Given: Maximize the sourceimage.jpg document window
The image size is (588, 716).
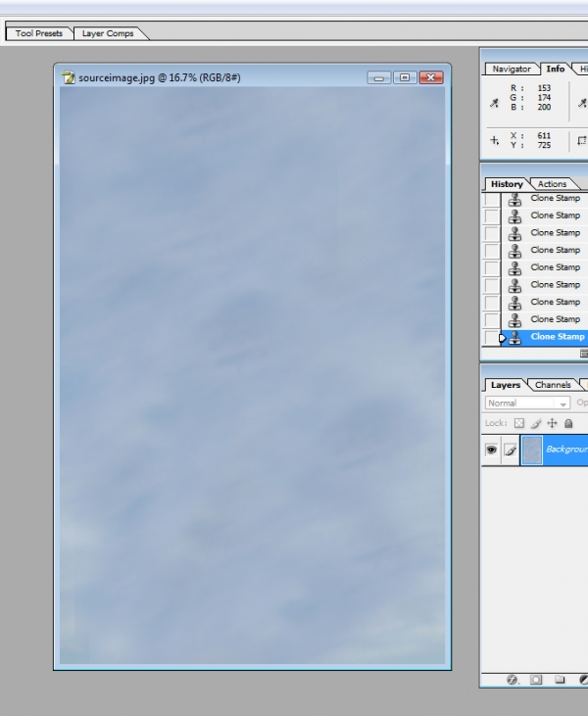Looking at the screenshot, I should [405, 77].
